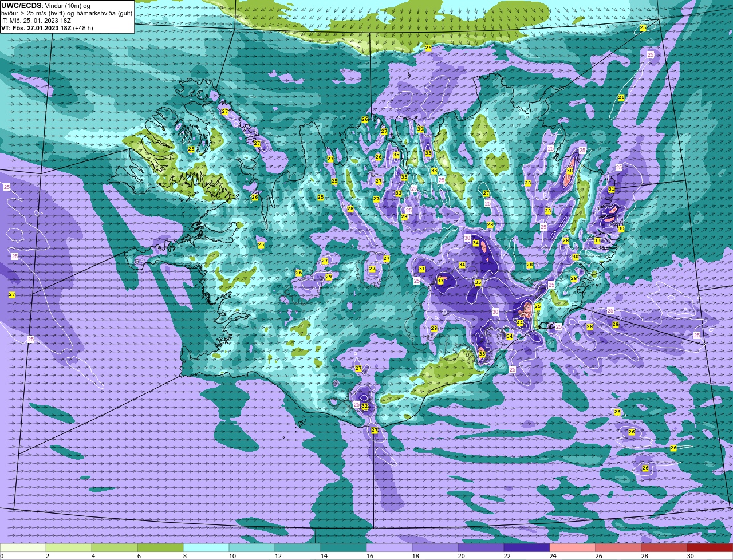
Task: Pick the red 28–30 m/s legend swatch
Action: tap(664, 548)
